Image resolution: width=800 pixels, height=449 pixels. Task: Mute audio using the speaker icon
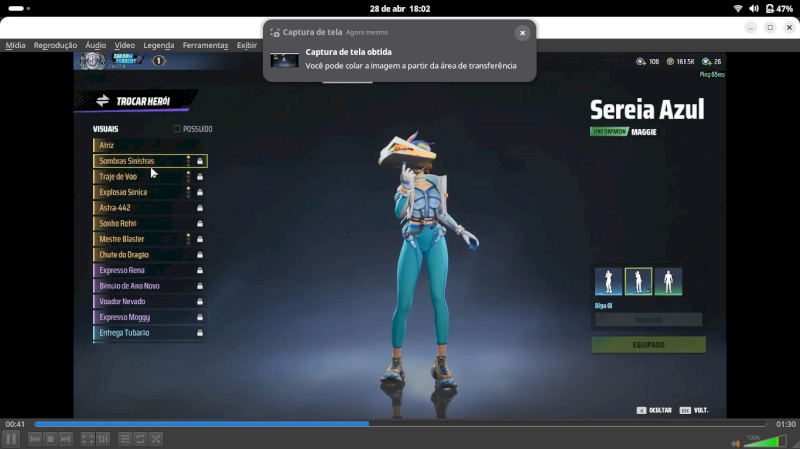[735, 443]
